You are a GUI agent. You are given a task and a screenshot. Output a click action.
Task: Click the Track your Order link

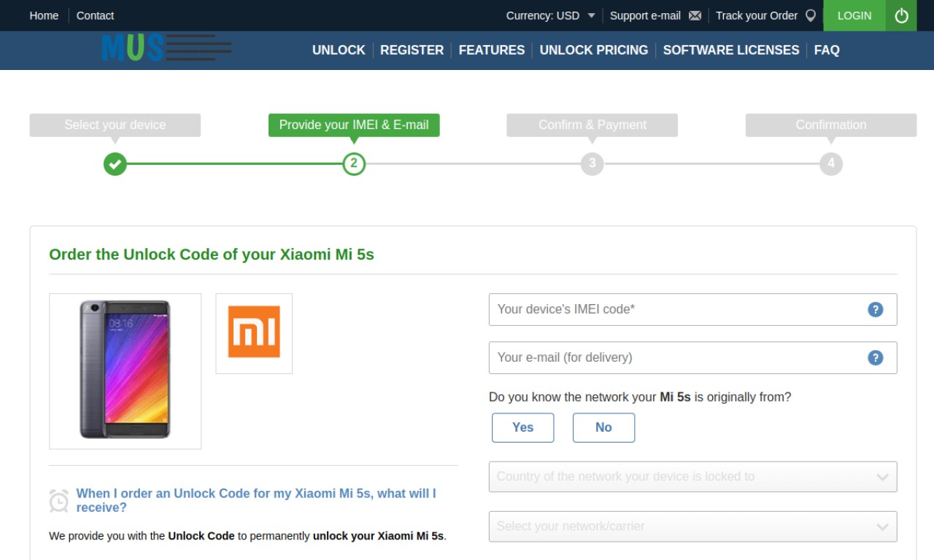pyautogui.click(x=757, y=15)
